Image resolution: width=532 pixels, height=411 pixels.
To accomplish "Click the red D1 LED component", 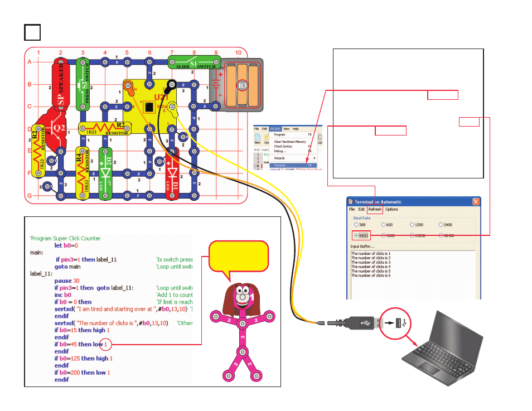I will pyautogui.click(x=172, y=173).
